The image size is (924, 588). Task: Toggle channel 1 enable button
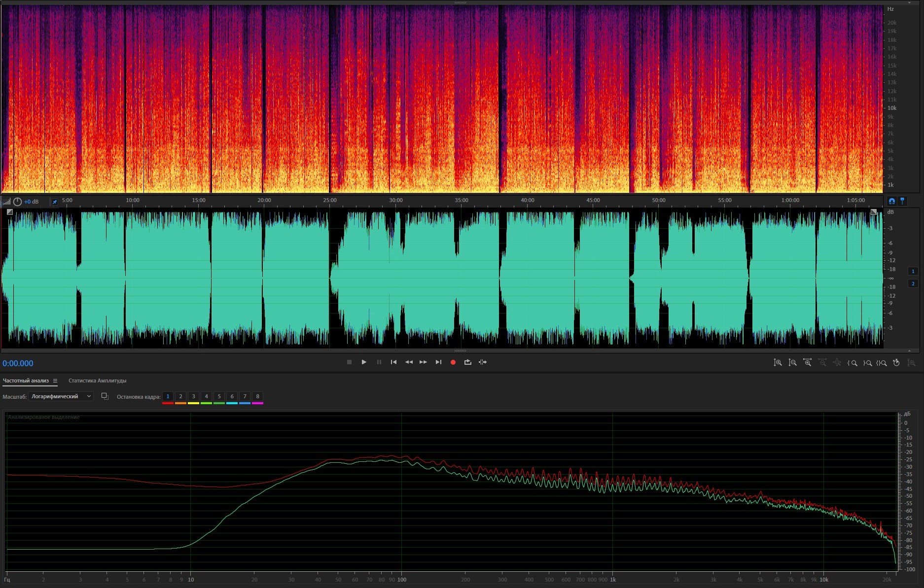pos(913,271)
